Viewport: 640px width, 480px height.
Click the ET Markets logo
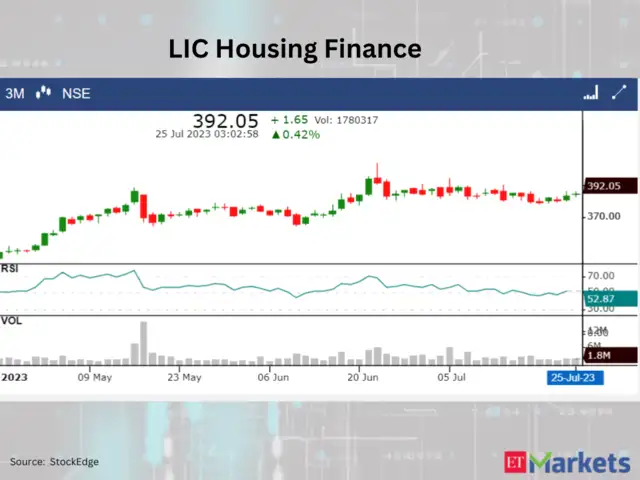(x=566, y=461)
